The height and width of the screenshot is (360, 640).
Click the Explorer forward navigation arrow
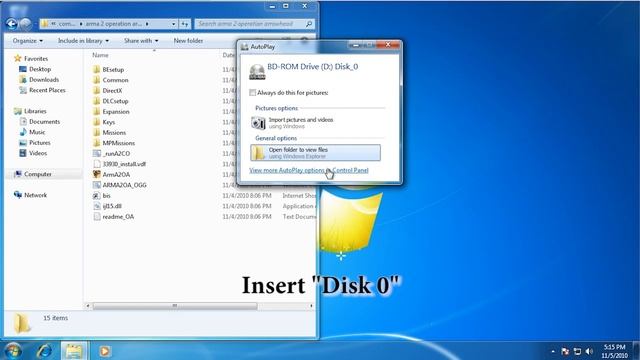point(26,24)
